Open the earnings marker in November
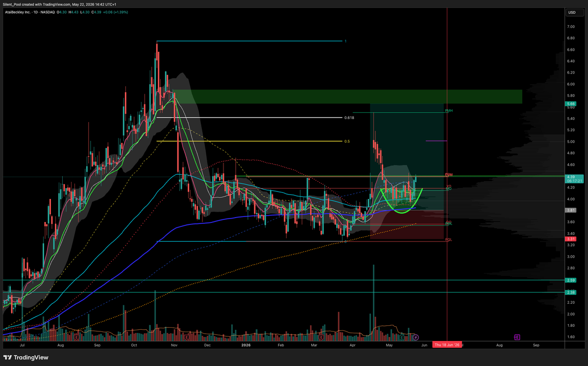The image size is (588, 366). click(x=186, y=337)
